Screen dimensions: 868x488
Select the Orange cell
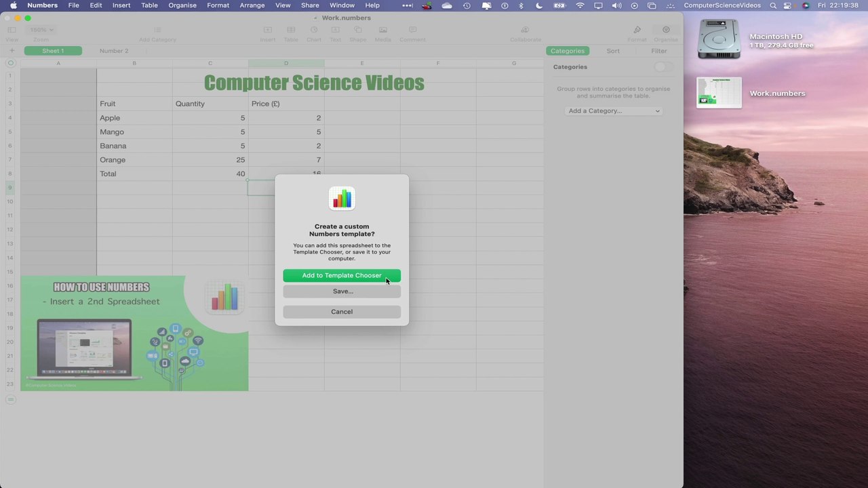pos(134,160)
